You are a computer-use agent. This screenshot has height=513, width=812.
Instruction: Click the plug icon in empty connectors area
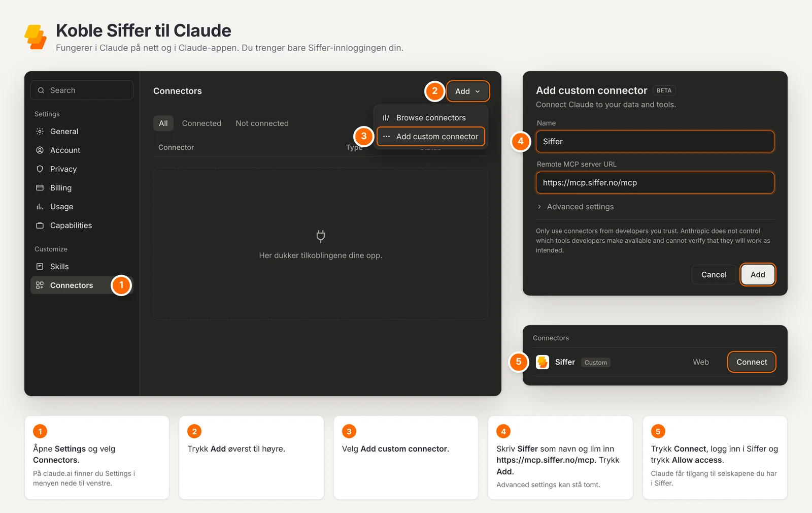click(321, 236)
